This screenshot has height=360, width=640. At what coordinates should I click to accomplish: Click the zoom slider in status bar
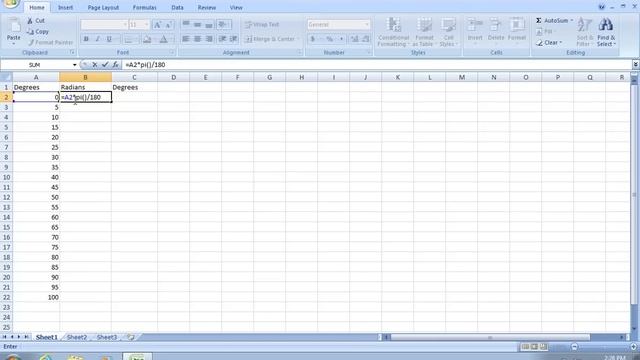coord(604,347)
